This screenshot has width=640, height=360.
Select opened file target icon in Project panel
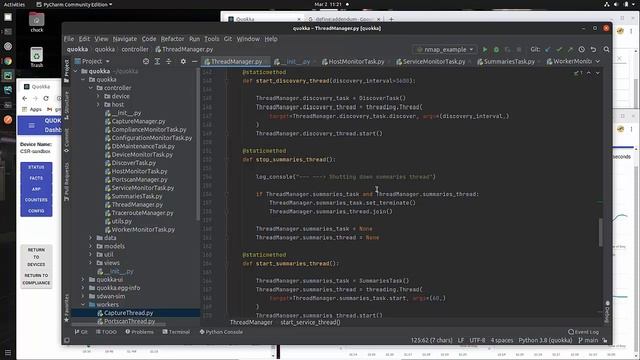coord(146,61)
